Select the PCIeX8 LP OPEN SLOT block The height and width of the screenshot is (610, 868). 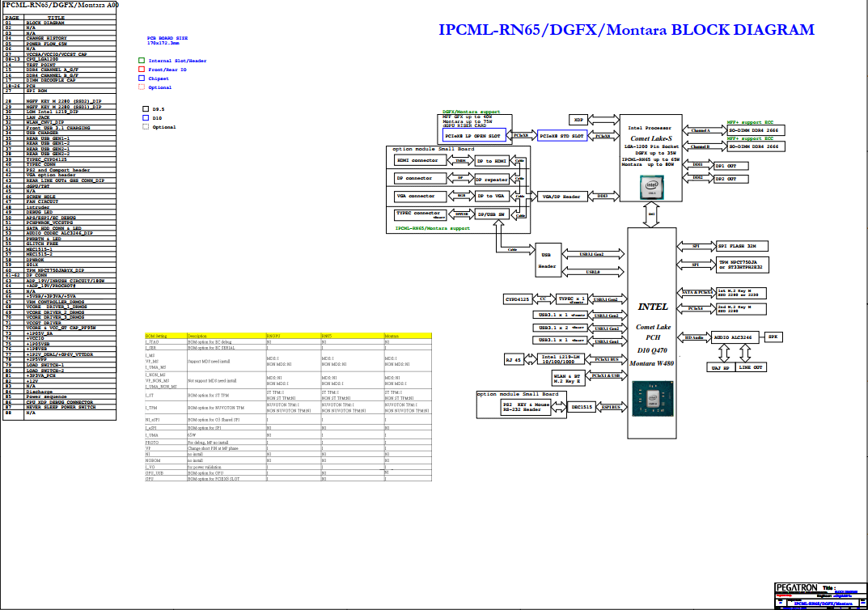coord(474,136)
